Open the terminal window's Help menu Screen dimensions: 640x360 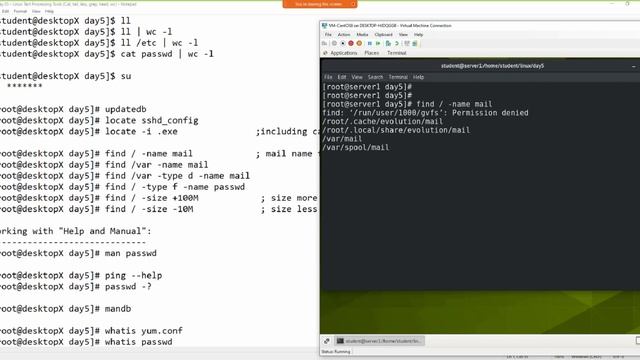[x=418, y=77]
